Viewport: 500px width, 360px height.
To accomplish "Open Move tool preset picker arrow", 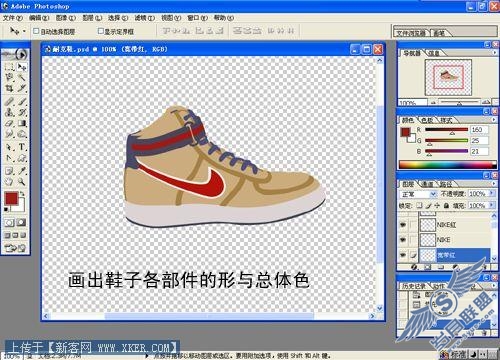I will [24, 31].
